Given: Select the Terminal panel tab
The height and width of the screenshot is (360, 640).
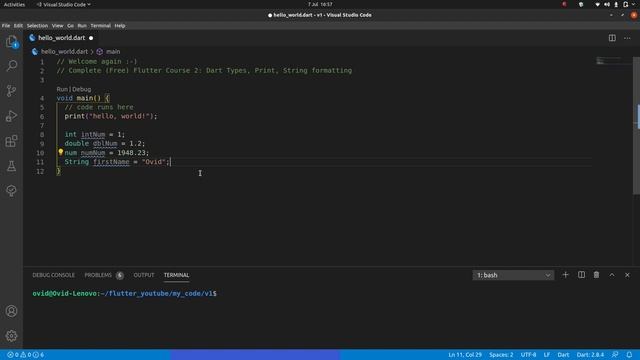Looking at the screenshot, I should pyautogui.click(x=176, y=275).
